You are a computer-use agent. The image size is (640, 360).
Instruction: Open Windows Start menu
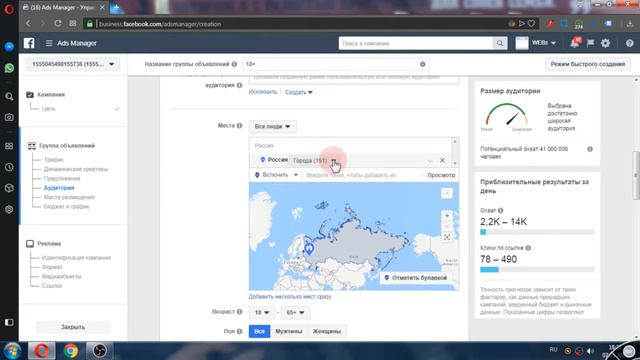pos(12,351)
